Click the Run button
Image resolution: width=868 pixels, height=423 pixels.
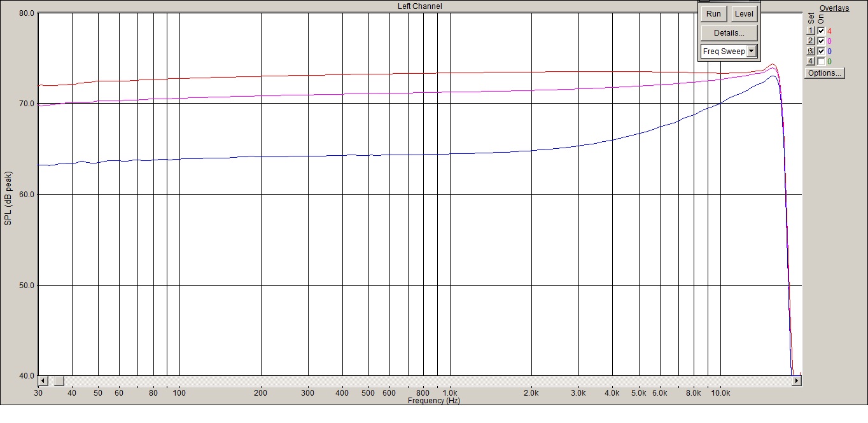[x=713, y=14]
